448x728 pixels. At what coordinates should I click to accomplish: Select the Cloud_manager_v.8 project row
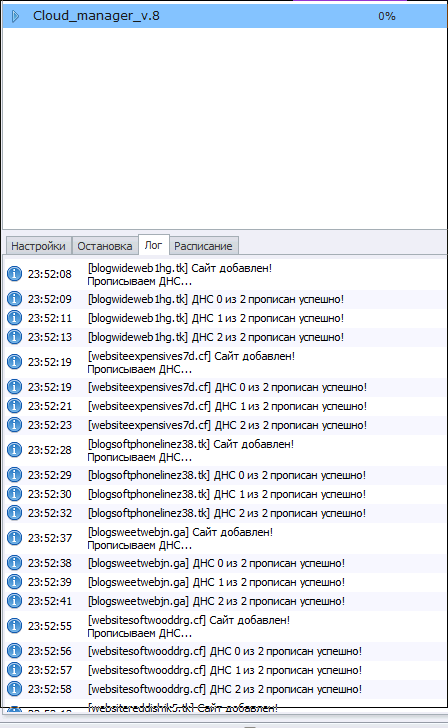[225, 16]
